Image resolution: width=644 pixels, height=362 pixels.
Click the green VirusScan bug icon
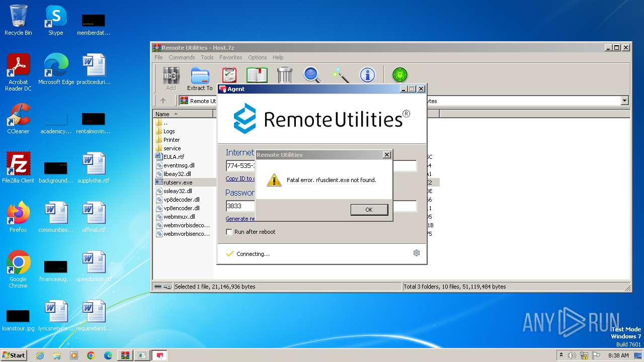pos(400,75)
